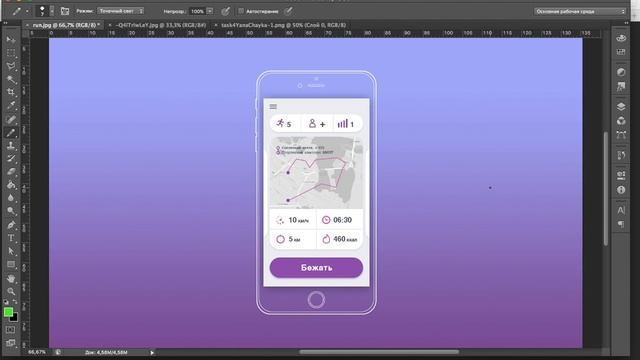
Task: Toggle Quick Mask mode
Action: [11, 329]
